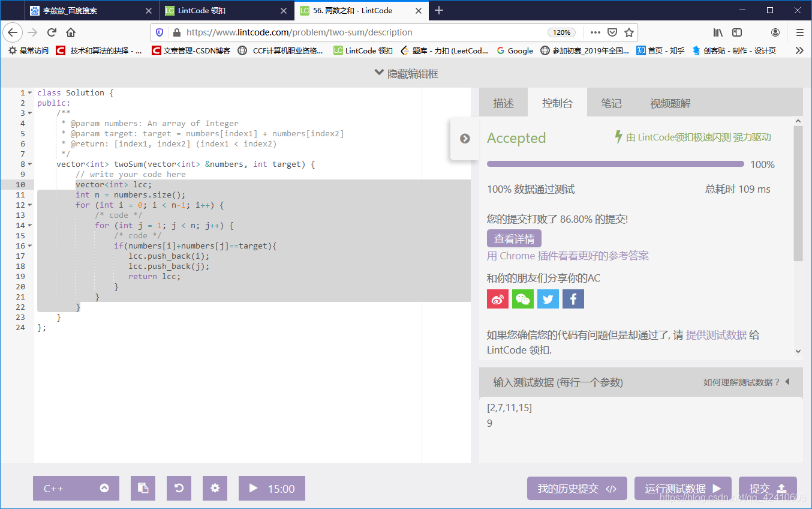The height and width of the screenshot is (509, 812).
Task: Open editor settings via the gear icon
Action: click(215, 488)
